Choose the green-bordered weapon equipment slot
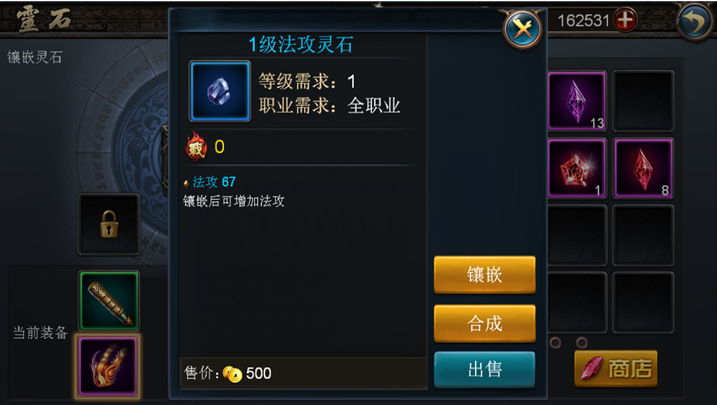The height and width of the screenshot is (405, 717). click(109, 300)
